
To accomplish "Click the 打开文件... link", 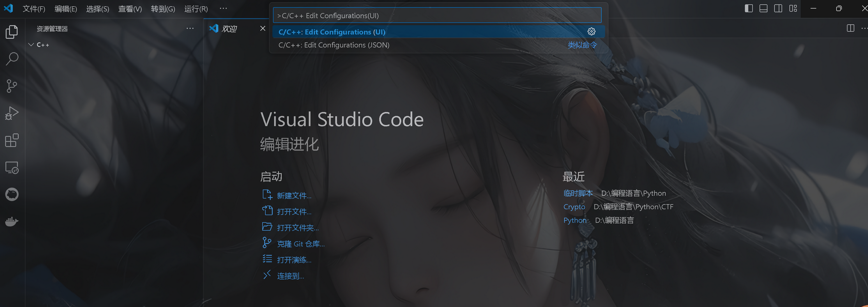I will pyautogui.click(x=294, y=212).
